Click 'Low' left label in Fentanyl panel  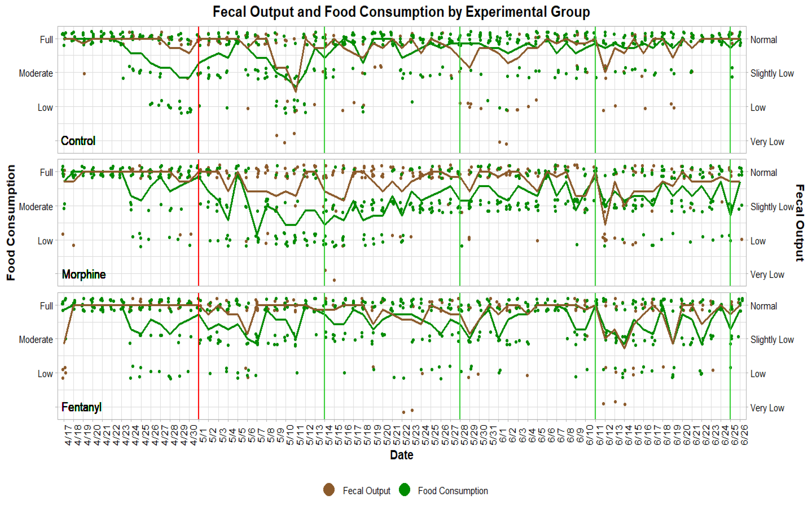coord(45,374)
